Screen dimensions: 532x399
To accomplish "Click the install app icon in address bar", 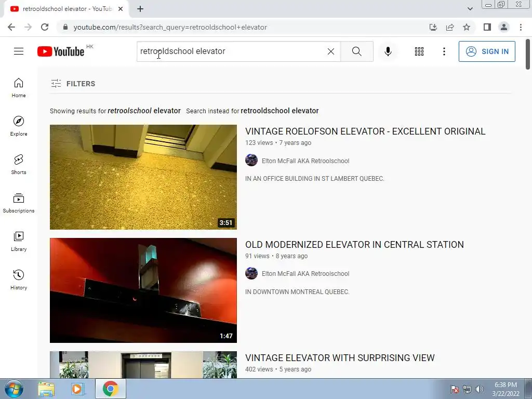I will click(x=433, y=27).
